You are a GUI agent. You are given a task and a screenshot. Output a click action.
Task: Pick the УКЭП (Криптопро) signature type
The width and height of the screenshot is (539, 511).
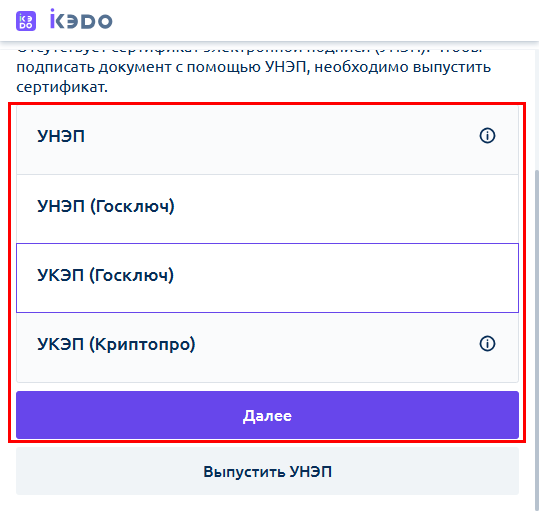(267, 347)
